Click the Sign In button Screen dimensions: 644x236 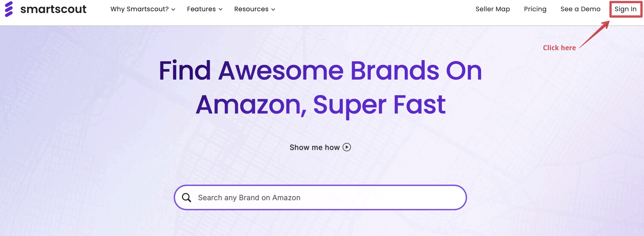coord(625,9)
